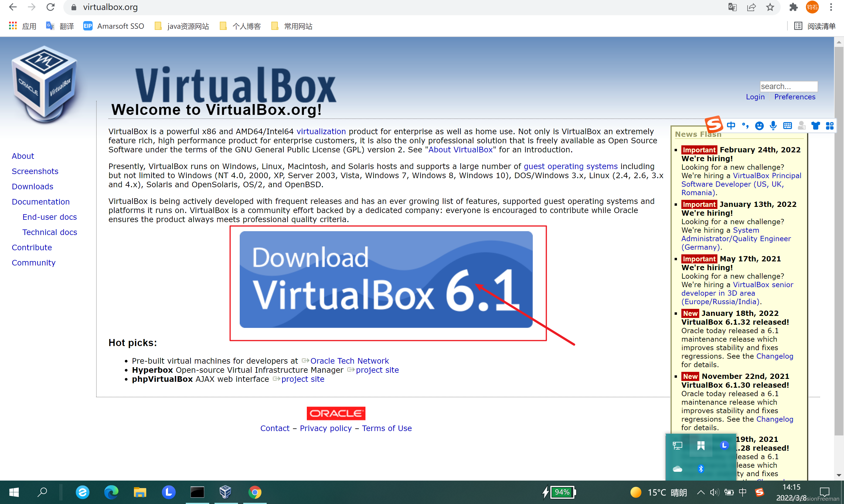Image resolution: width=844 pixels, height=504 pixels.
Task: Open the Contact link
Action: [x=275, y=429]
